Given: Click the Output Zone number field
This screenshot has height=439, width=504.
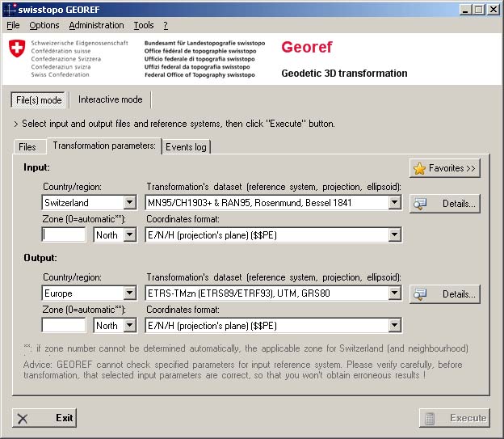Looking at the screenshot, I should point(64,325).
